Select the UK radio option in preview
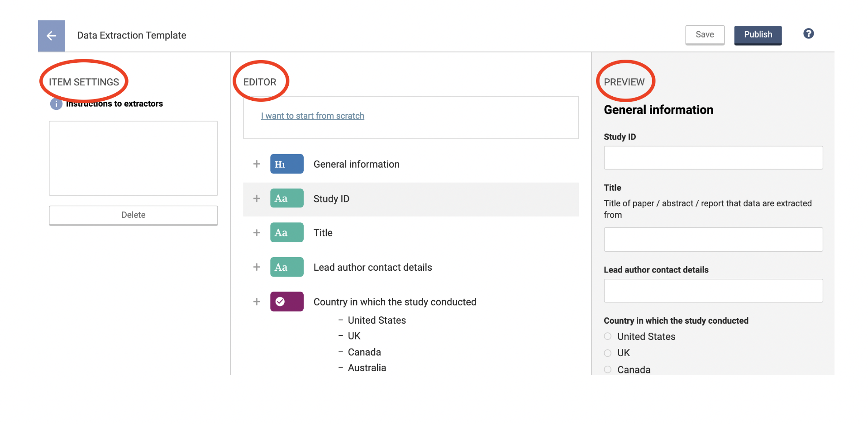 point(608,353)
